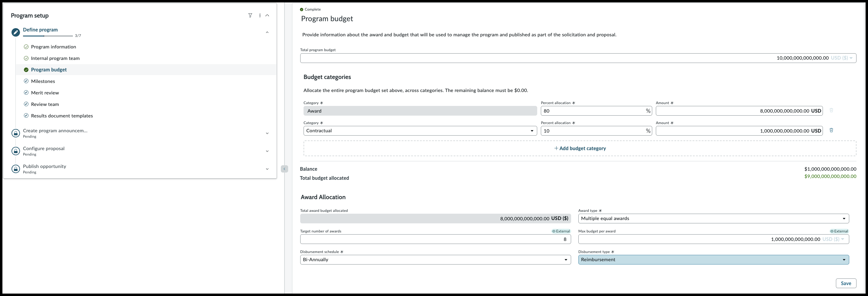Edit the Award percent allocation field showing 80

(x=597, y=111)
